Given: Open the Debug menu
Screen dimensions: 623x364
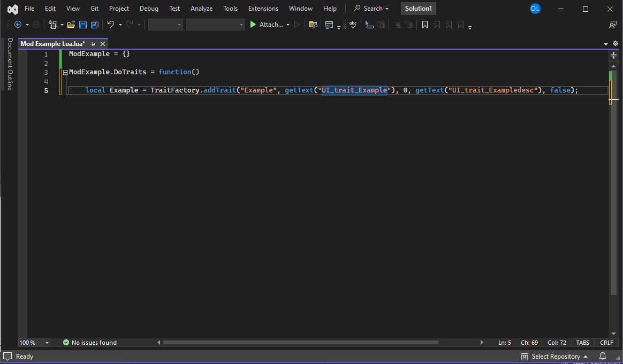Looking at the screenshot, I should (x=149, y=9).
